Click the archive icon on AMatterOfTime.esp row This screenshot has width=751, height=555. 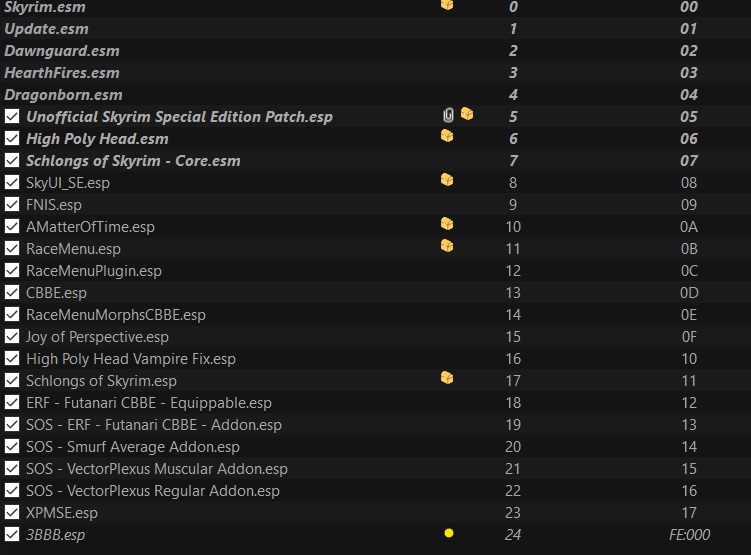pyautogui.click(x=447, y=224)
